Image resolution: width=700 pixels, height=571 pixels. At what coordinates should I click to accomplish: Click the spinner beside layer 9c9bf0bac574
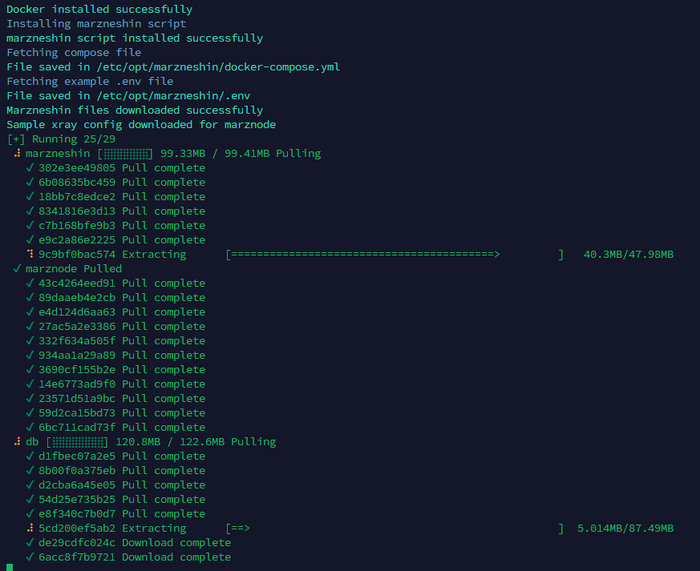point(30,254)
